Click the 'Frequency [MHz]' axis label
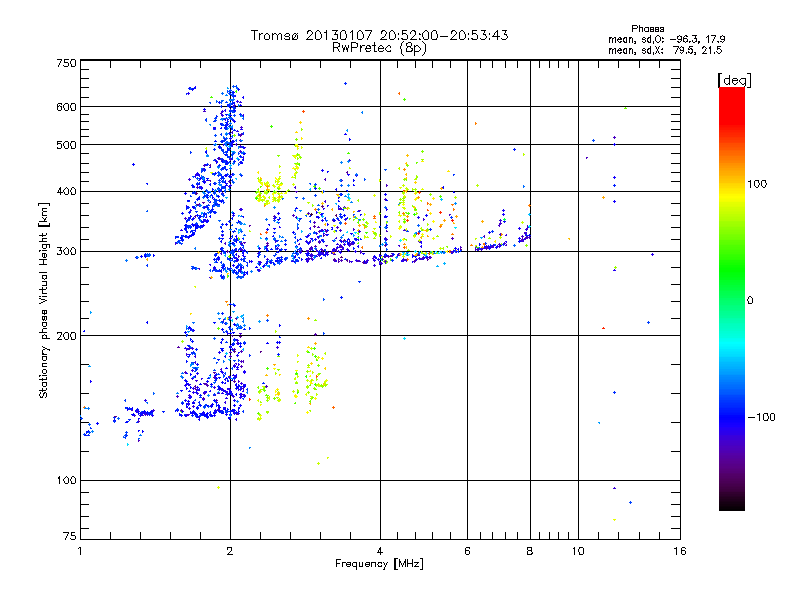Image resolution: width=800 pixels, height=600 pixels. point(379,564)
